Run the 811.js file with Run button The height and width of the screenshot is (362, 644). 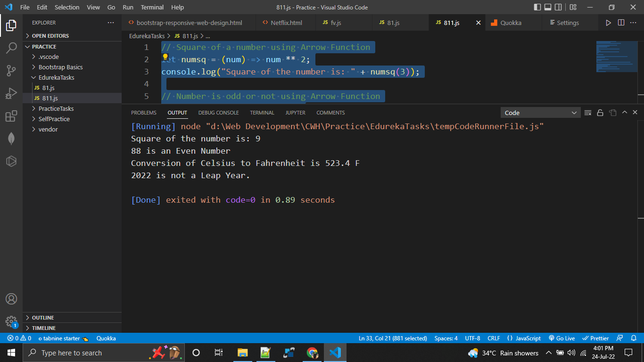point(609,22)
